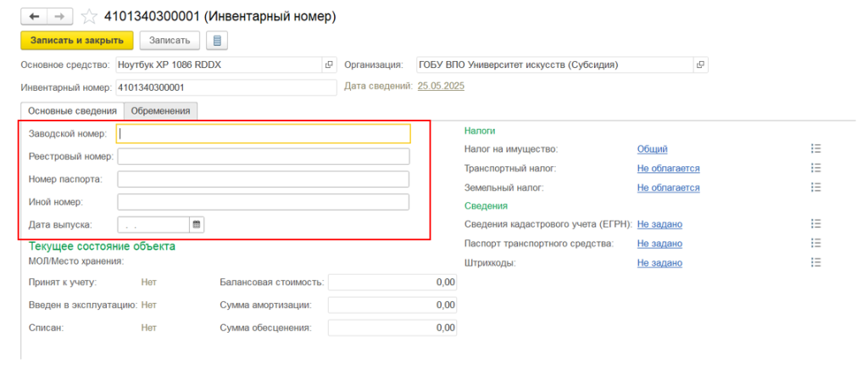The width and height of the screenshot is (868, 370).
Task: Click the Записать button
Action: (170, 41)
